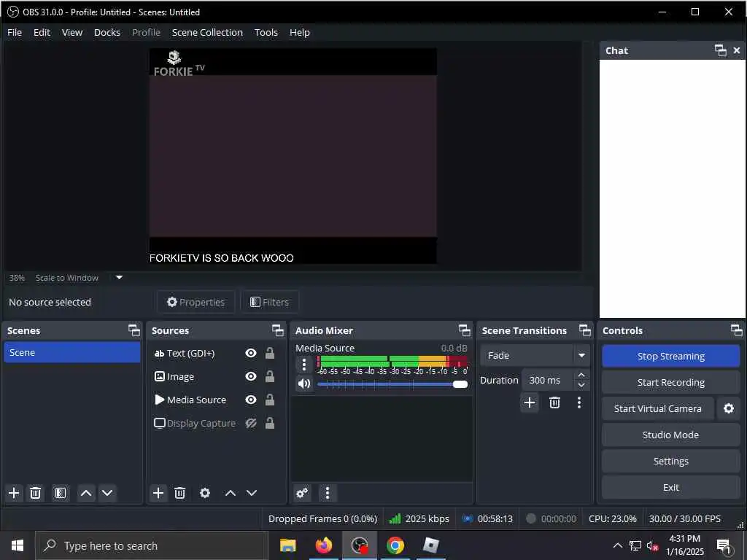Adjust Media Source volume slider

(x=392, y=384)
